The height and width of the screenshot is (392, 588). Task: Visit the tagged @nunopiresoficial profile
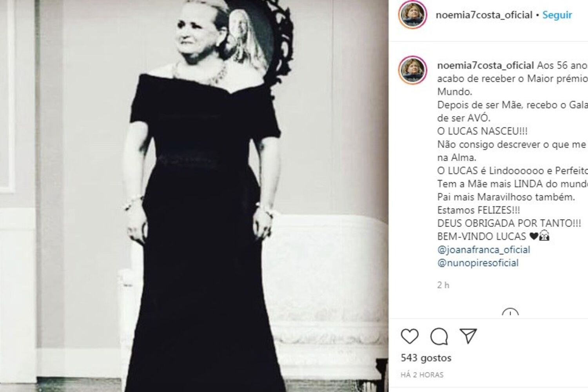click(478, 263)
